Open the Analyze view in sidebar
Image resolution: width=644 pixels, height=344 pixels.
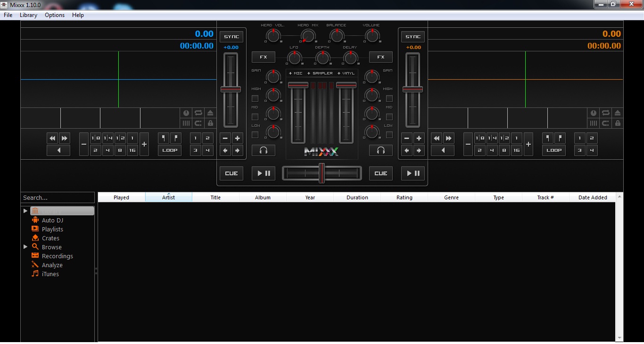click(x=52, y=265)
